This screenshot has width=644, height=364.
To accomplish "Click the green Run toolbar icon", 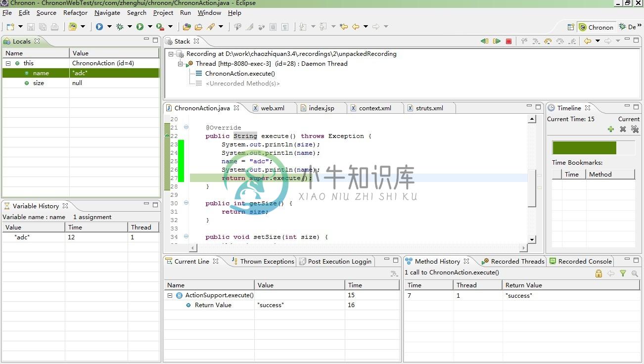I will (x=140, y=27).
